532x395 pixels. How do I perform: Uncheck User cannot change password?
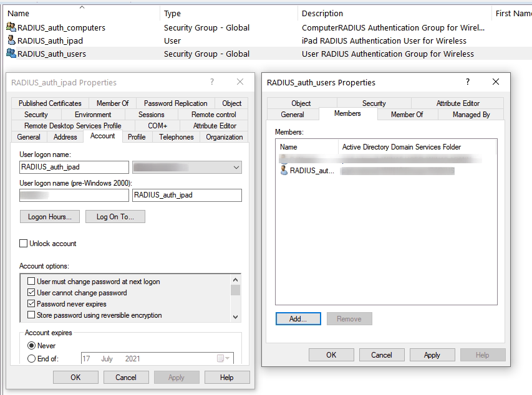pyautogui.click(x=31, y=292)
